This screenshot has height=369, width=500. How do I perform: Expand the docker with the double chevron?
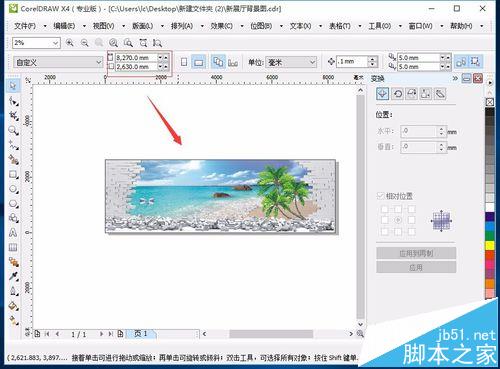tap(455, 78)
